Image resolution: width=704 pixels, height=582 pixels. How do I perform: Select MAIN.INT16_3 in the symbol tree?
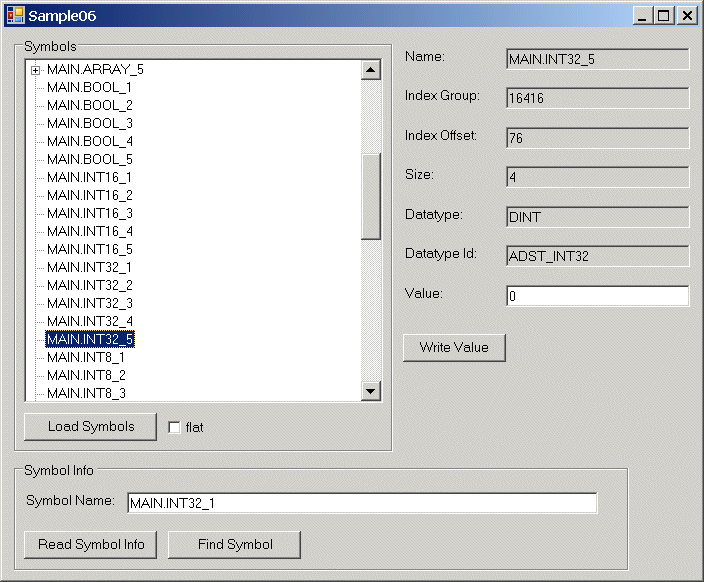click(x=89, y=213)
